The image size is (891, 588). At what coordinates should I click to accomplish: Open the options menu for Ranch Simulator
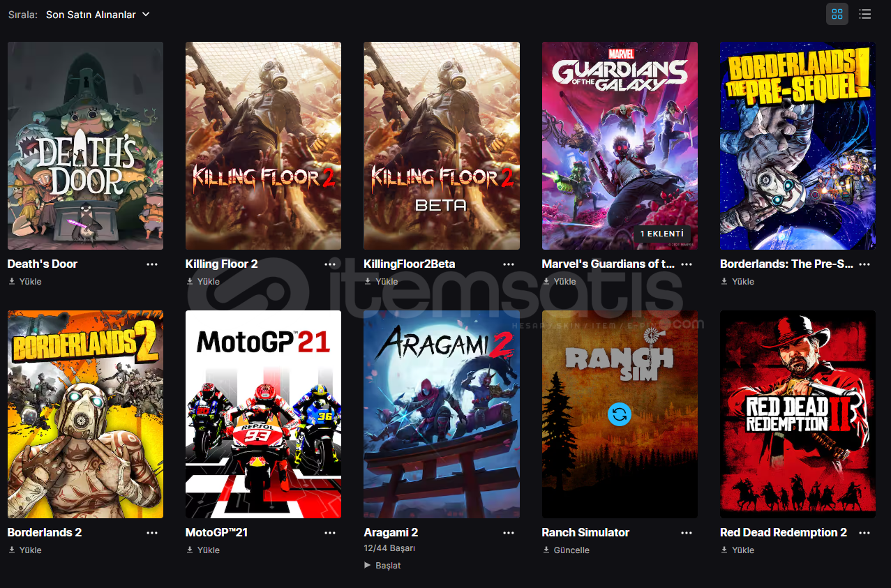click(x=687, y=533)
